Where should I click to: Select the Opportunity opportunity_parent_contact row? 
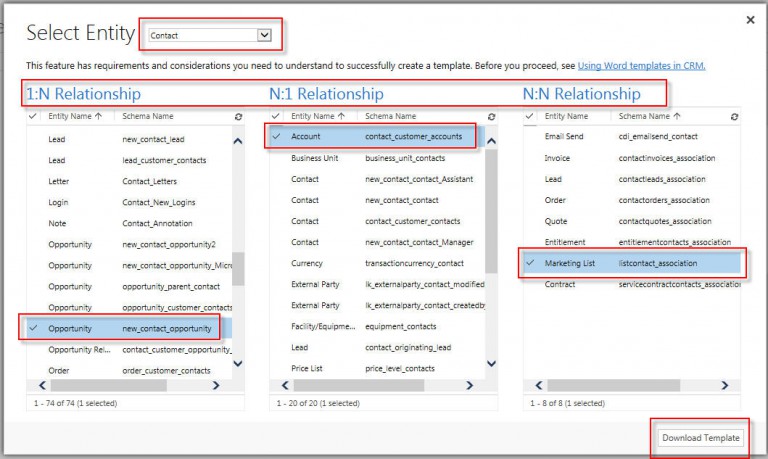click(129, 287)
